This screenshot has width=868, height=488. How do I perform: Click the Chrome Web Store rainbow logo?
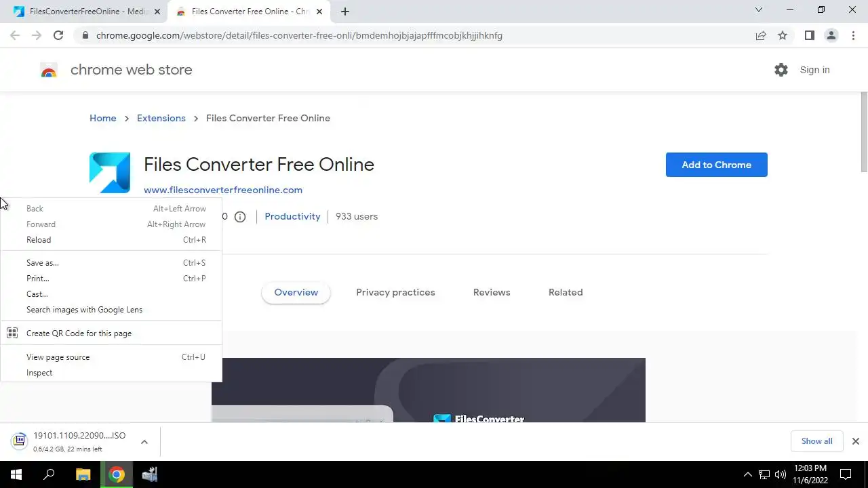tap(49, 70)
